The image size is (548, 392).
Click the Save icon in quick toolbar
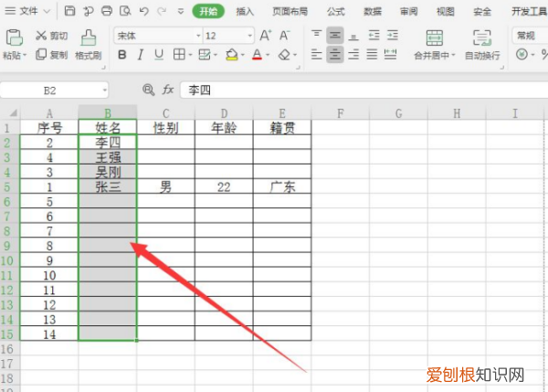70,11
